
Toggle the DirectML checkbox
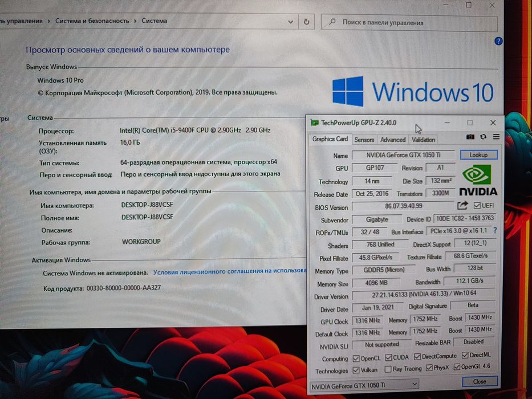click(x=465, y=356)
